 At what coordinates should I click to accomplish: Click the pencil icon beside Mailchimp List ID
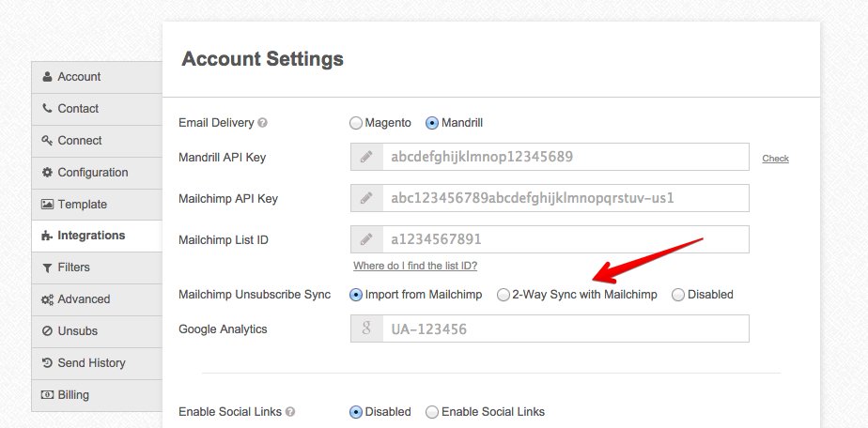[x=364, y=239]
